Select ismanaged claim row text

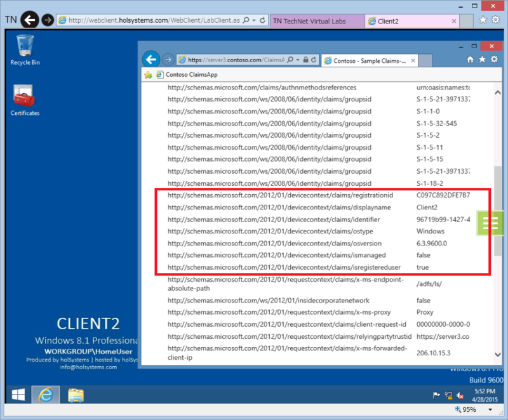277,255
